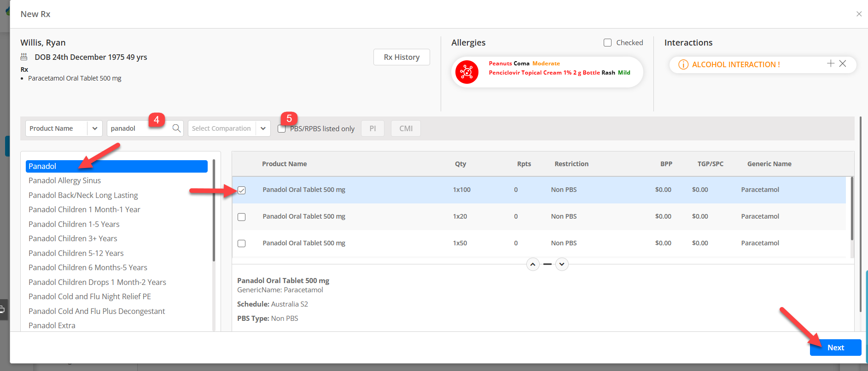The width and height of the screenshot is (868, 371).
Task: Select Panadol Children 1-5 Years
Action: (x=74, y=224)
